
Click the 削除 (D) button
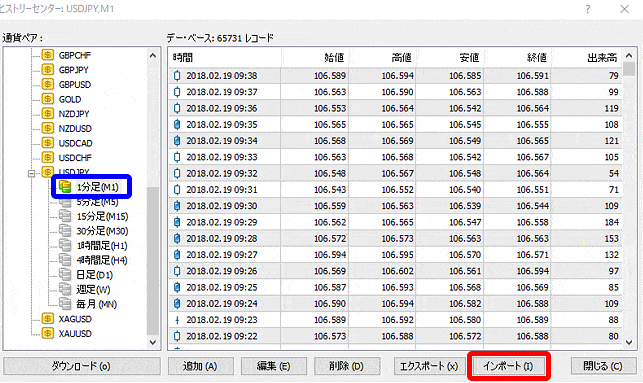(x=347, y=366)
